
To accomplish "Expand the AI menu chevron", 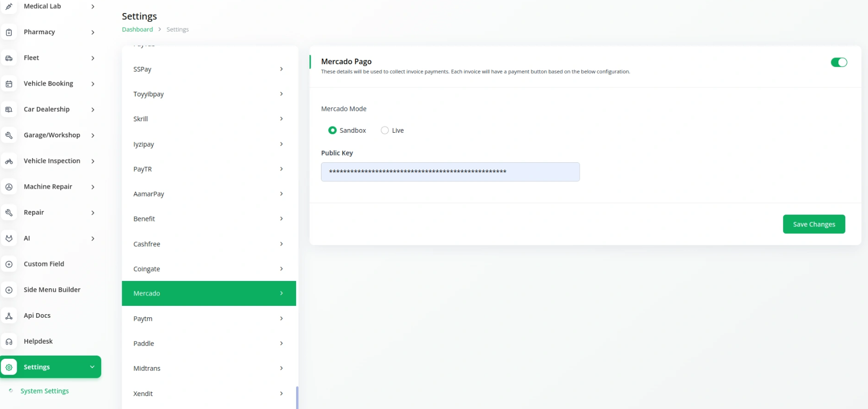I will [x=93, y=238].
